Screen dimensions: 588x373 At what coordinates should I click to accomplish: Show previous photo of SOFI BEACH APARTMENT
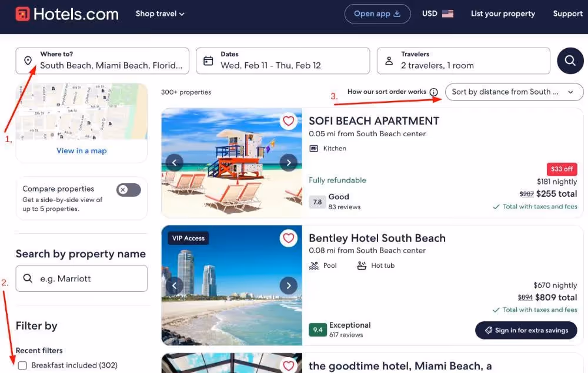tap(175, 163)
